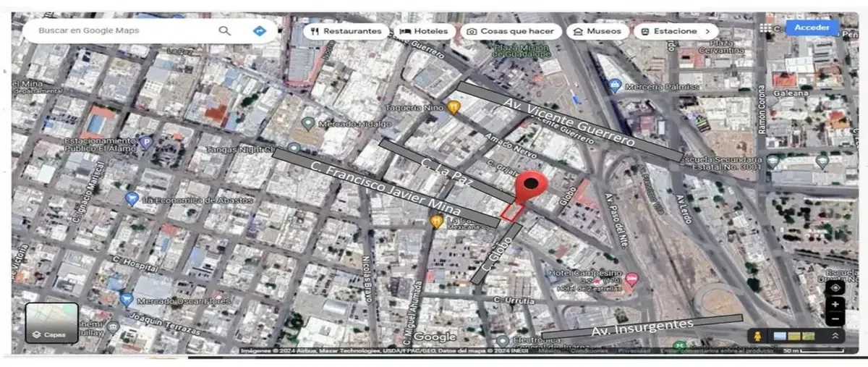Screen dimensions: 868x367
Task: Select the Mercado Hidalgo map marker
Action: (x=308, y=124)
